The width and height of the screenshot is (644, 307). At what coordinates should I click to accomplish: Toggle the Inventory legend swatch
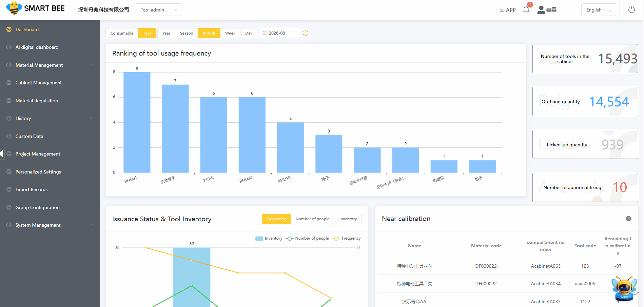259,239
